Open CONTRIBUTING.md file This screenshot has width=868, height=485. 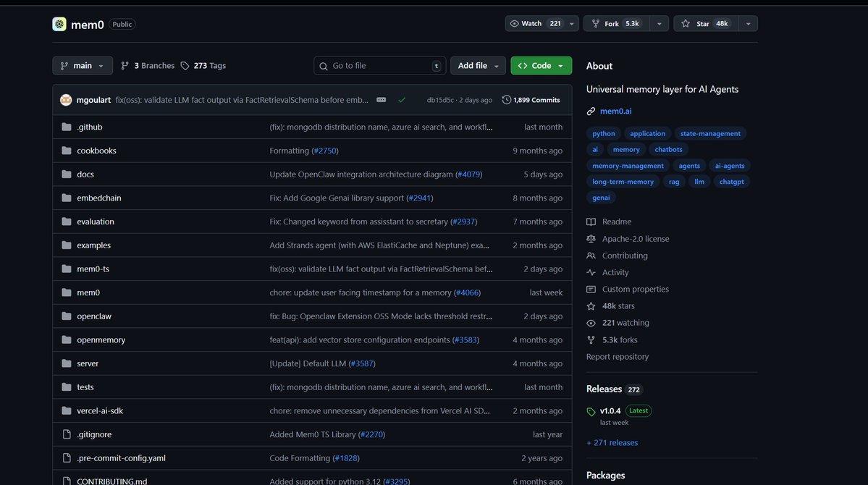pos(111,481)
